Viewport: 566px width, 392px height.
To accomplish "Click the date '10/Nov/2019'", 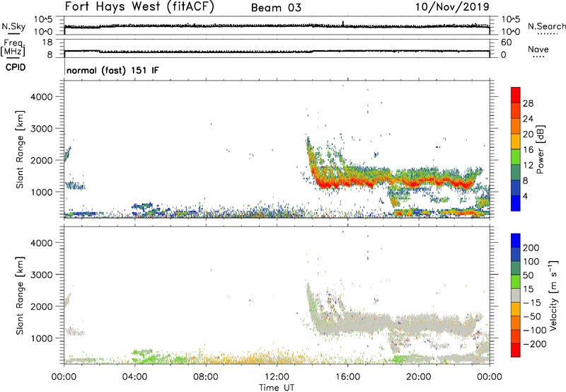I will pos(452,6).
